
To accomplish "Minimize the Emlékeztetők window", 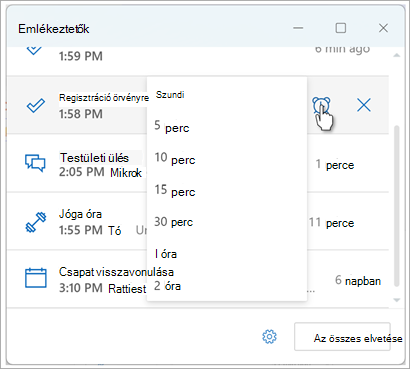I will [x=298, y=28].
